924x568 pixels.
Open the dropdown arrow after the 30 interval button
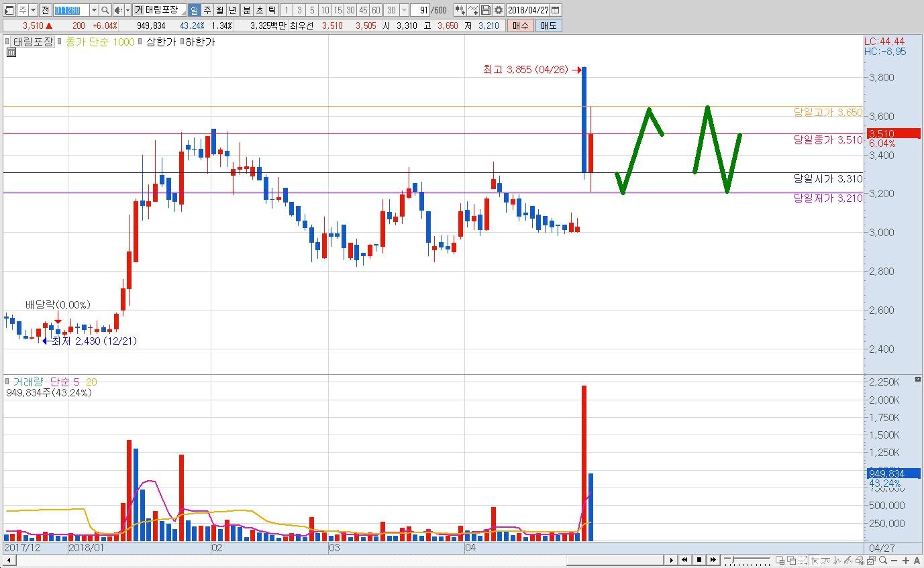coord(405,10)
